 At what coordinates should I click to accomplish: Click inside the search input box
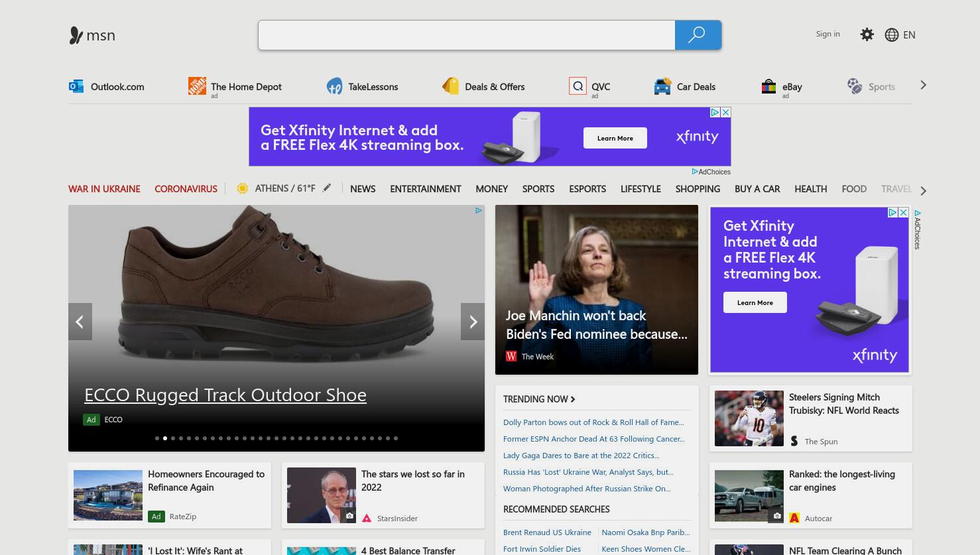467,35
